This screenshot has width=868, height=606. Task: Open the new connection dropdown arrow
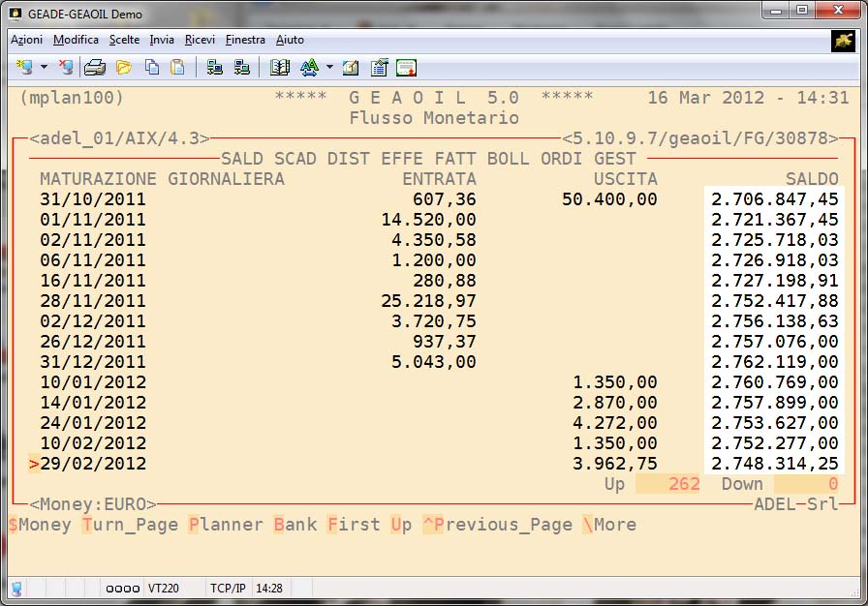[44, 68]
